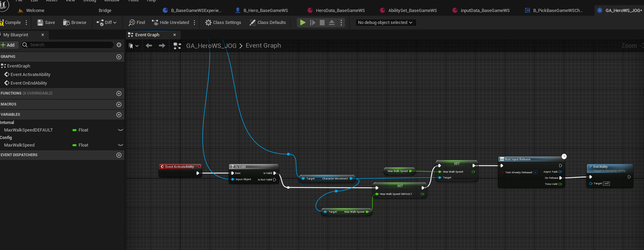The width and height of the screenshot is (644, 250).
Task: Click the Add button in My Blueprint
Action: [9, 45]
